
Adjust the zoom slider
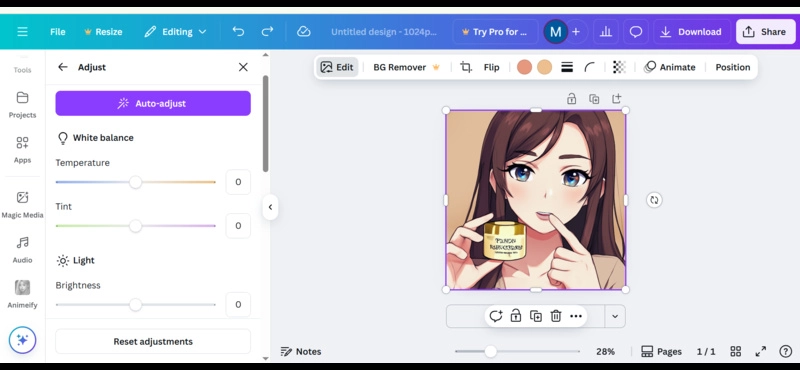coord(490,351)
